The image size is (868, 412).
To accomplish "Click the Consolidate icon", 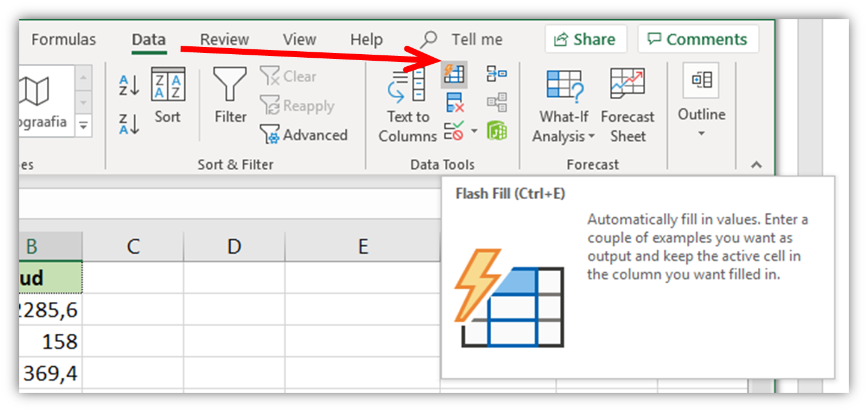I will point(497,73).
